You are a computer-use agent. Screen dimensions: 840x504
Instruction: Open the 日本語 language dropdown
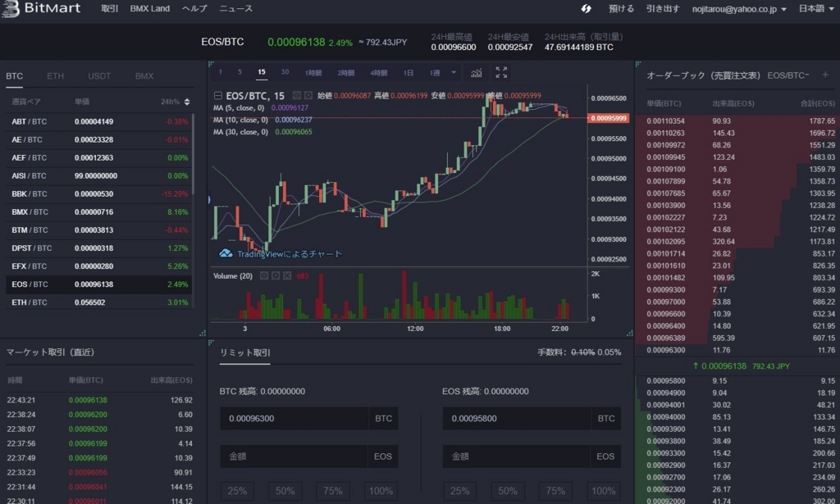[x=816, y=8]
